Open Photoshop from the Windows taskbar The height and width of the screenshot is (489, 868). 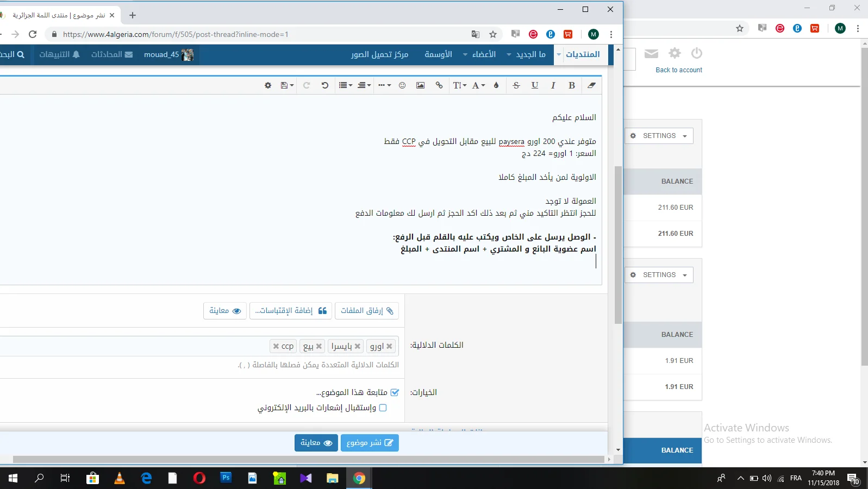[x=226, y=478]
